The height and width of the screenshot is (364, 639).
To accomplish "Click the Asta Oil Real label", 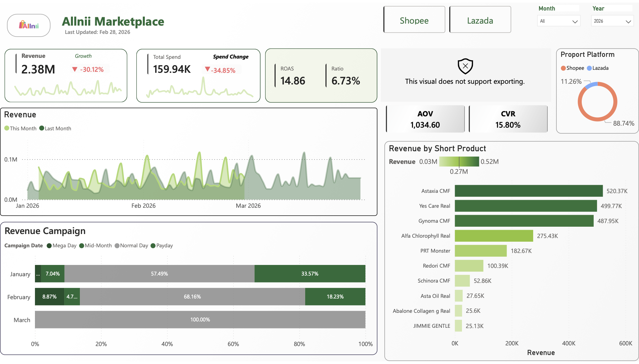I will 435,296.
